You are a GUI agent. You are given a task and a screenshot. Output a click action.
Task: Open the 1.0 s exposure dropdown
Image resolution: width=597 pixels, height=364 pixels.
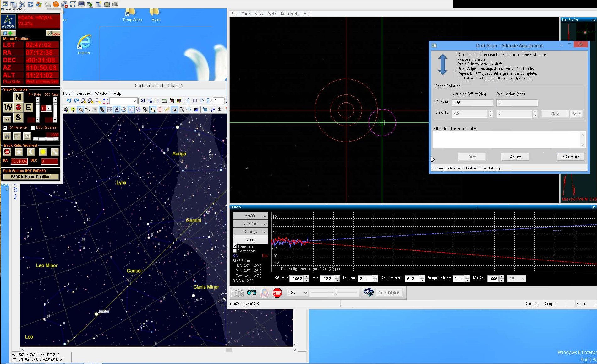coord(297,293)
